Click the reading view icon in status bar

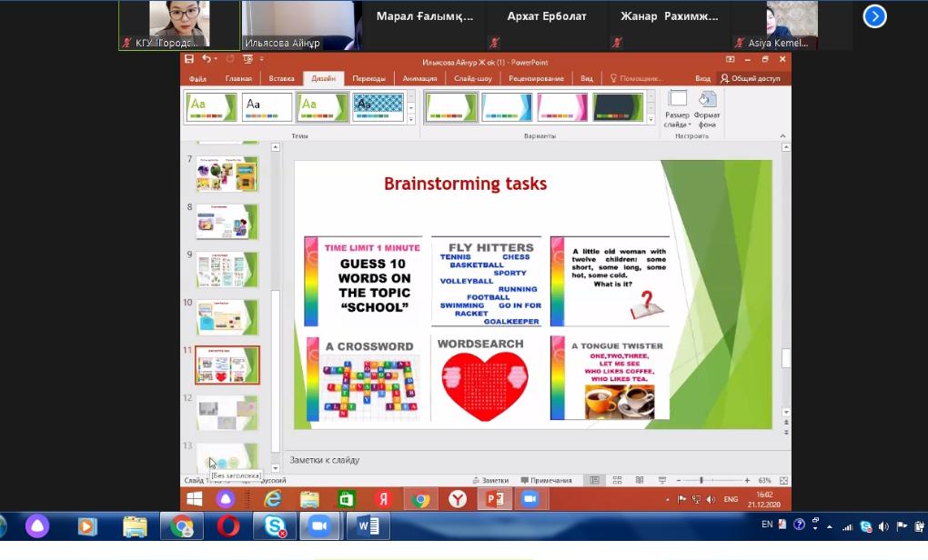639,480
